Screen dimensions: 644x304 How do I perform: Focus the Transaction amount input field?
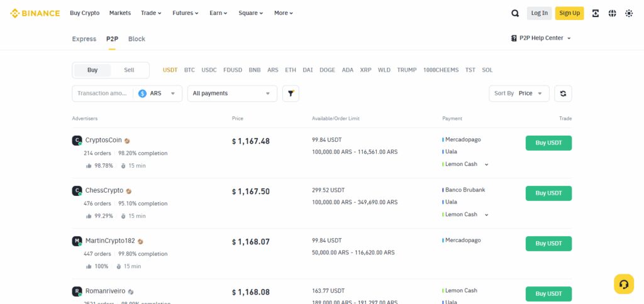[103, 94]
